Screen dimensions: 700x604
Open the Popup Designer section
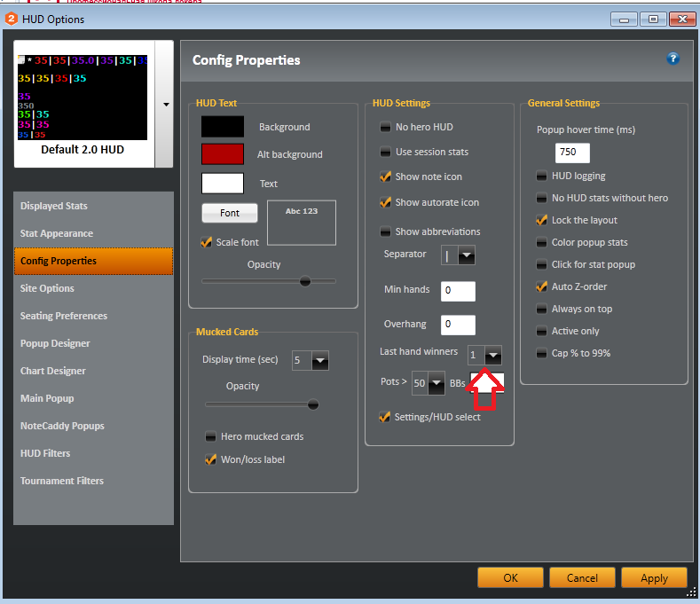click(55, 343)
